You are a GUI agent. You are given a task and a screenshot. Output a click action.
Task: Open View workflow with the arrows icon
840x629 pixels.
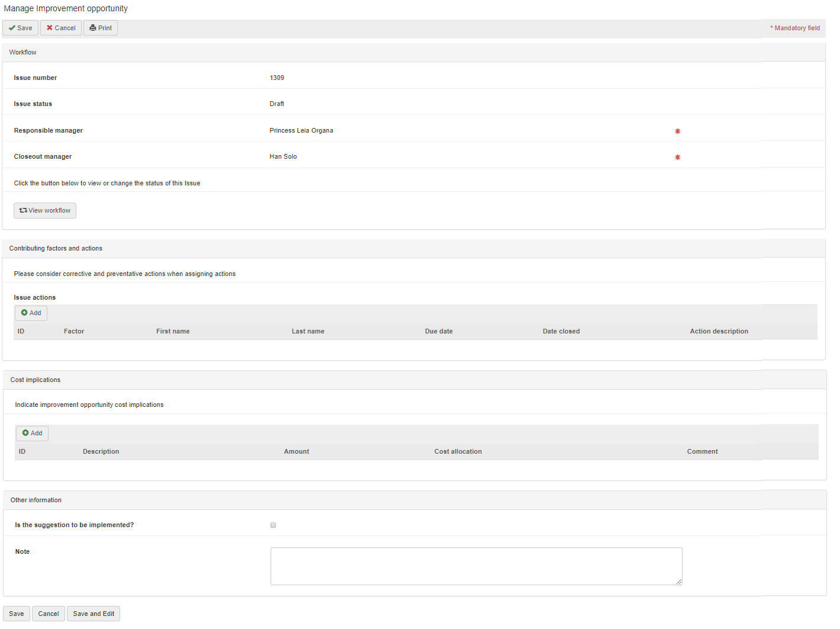[45, 210]
